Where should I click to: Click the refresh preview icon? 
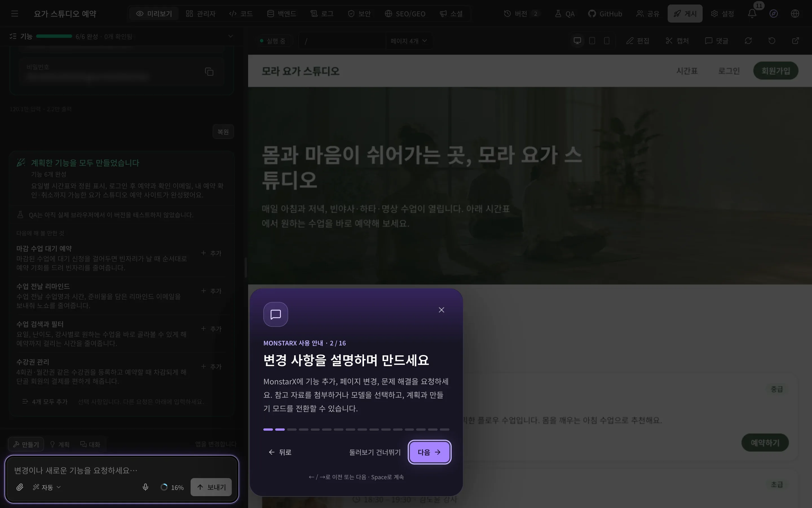(748, 41)
